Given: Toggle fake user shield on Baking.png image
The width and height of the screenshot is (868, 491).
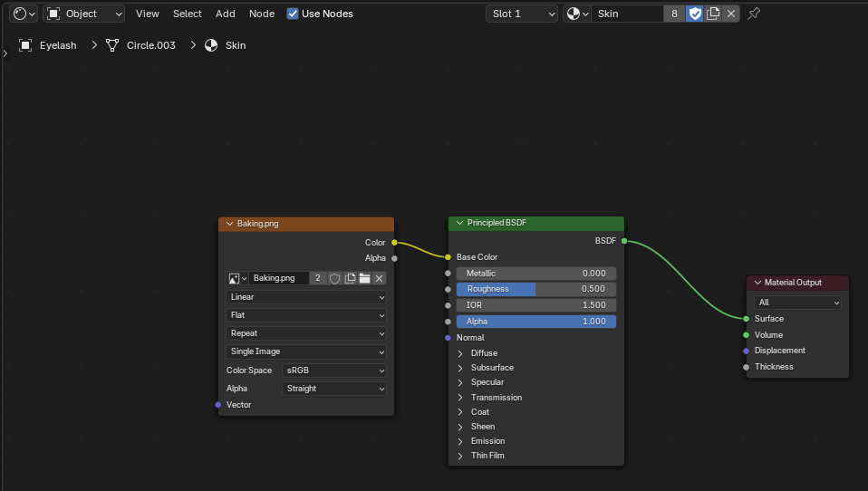Looking at the screenshot, I should click(334, 278).
